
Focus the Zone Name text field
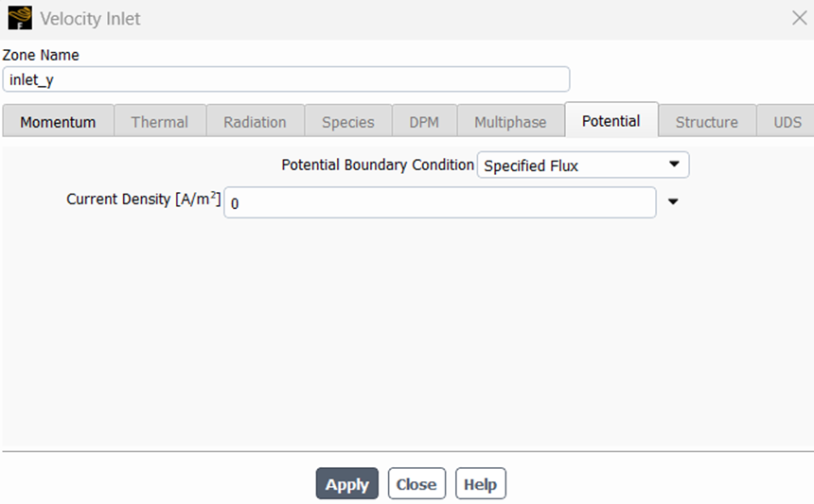pos(286,79)
